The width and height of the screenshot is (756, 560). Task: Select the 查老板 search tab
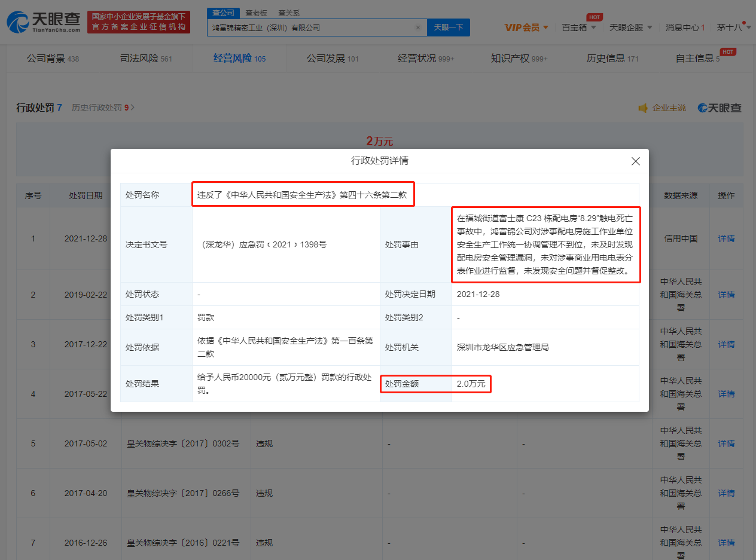[x=256, y=13]
